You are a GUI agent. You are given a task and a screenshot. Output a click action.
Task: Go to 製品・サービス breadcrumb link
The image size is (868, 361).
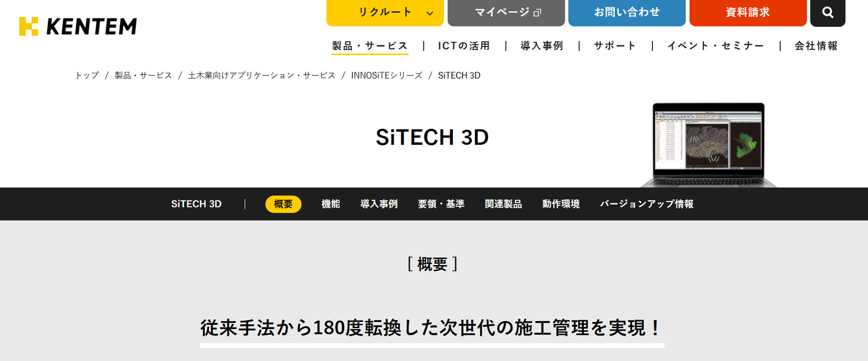click(x=143, y=75)
